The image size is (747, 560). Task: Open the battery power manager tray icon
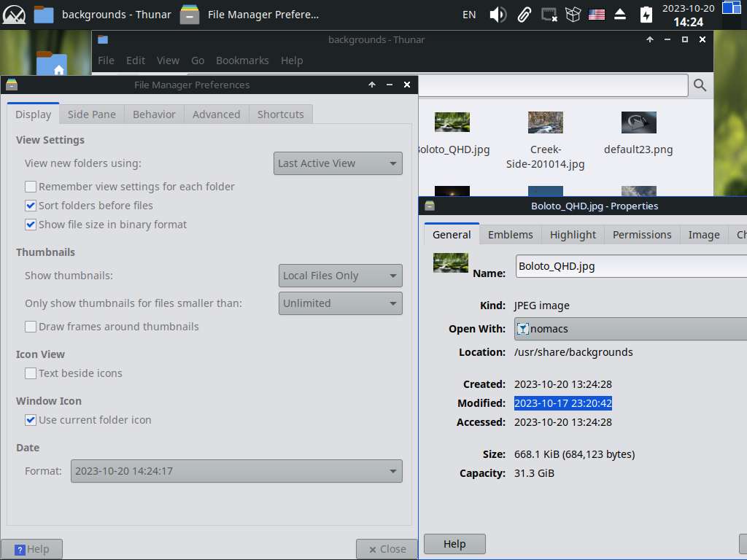646,15
